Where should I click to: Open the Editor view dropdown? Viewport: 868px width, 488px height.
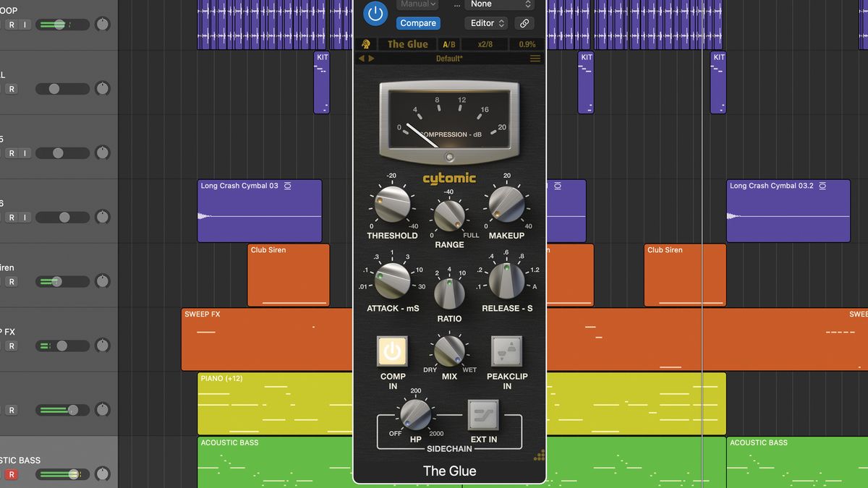click(486, 23)
